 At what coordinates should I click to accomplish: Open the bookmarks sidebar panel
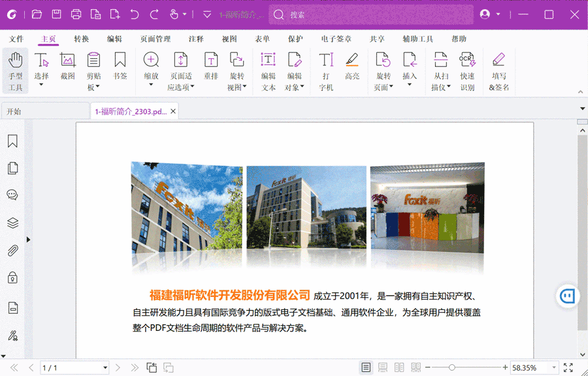[x=12, y=141]
